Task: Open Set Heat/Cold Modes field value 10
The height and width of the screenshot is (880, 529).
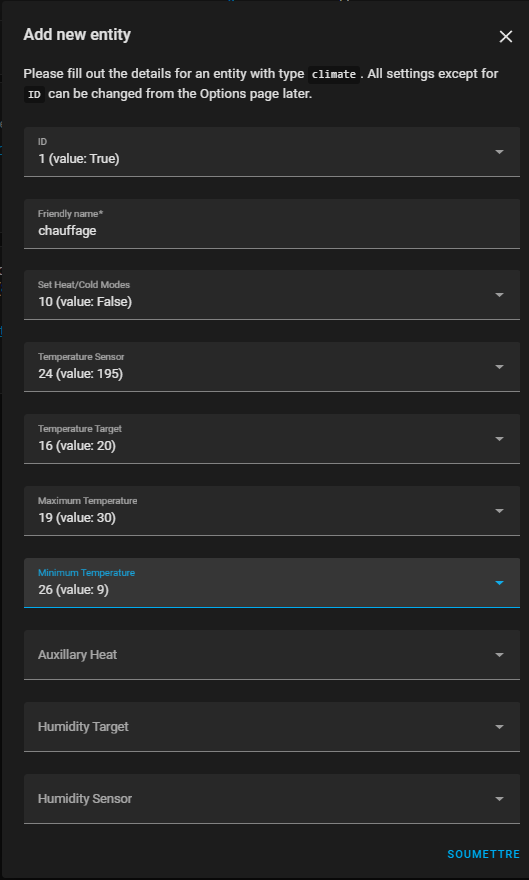Action: click(x=272, y=295)
